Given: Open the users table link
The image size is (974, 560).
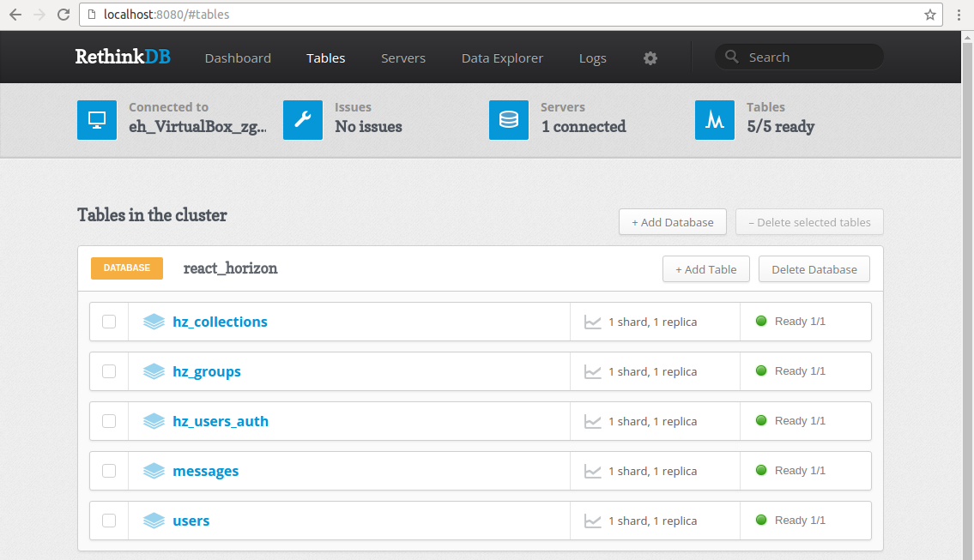Looking at the screenshot, I should [191, 521].
